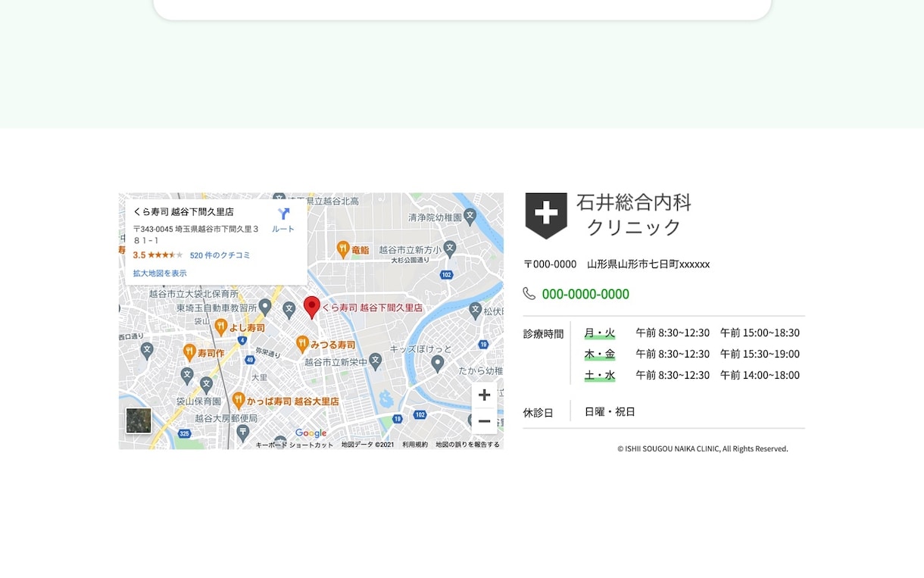Image resolution: width=924 pixels, height=578 pixels.
Task: Open キーボード ショートカット on the map
Action: pos(295,445)
